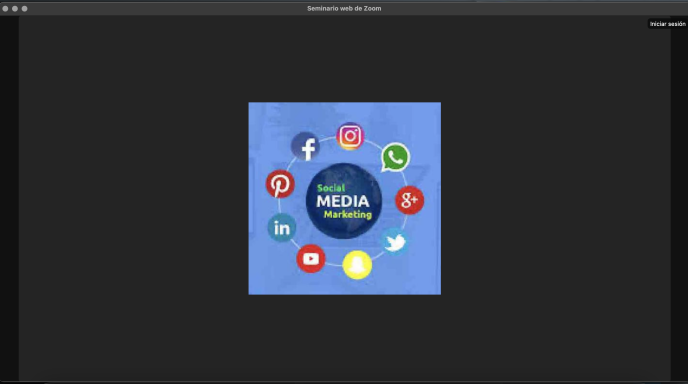Click the red Google+ icon
Screen dimensions: 688x384
point(409,200)
